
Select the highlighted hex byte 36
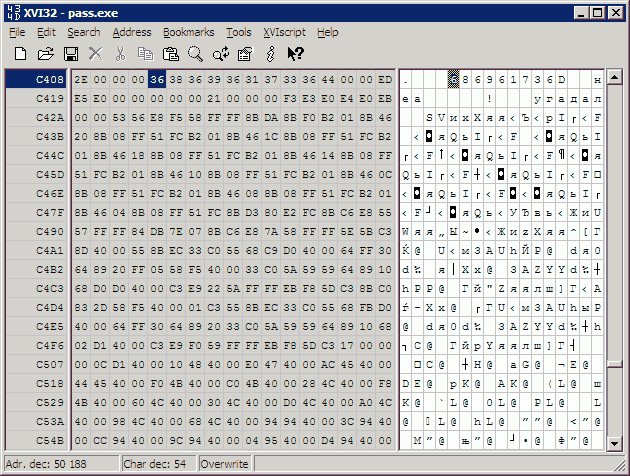tap(157, 79)
